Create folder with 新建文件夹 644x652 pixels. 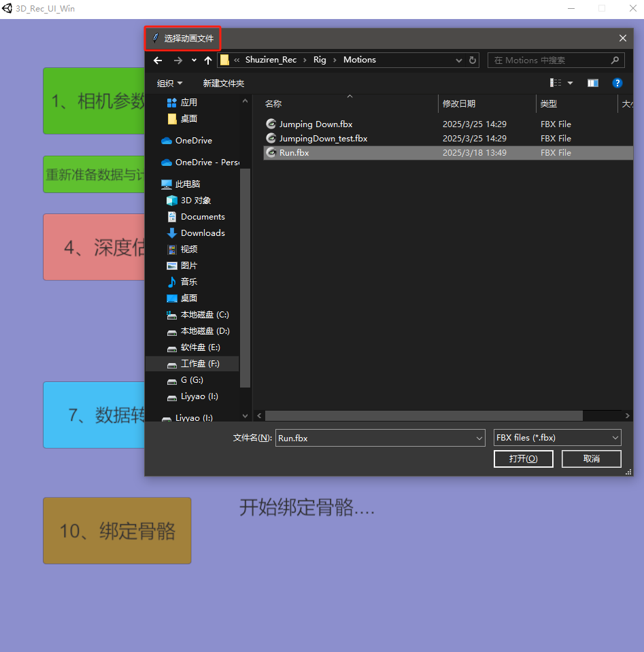tap(224, 83)
